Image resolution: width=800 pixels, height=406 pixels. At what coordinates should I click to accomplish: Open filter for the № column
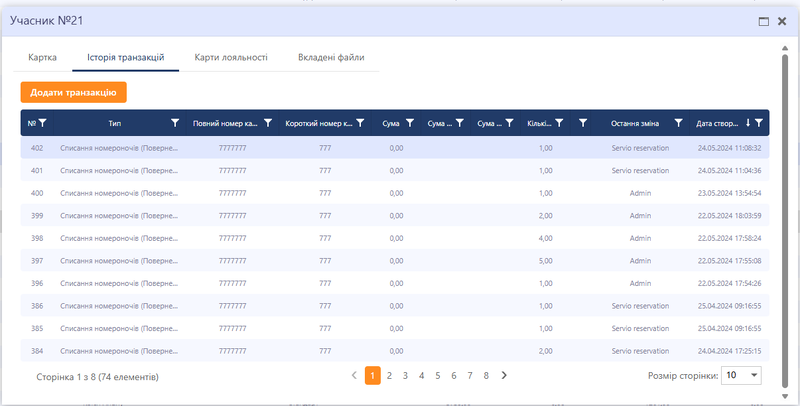[43, 123]
